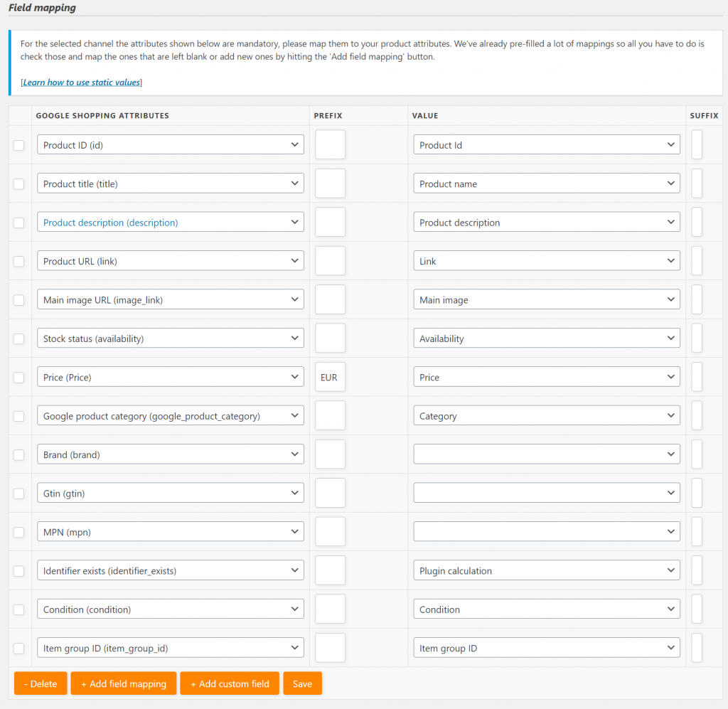Open the Product name value dropdown
728x709 pixels.
click(x=547, y=183)
